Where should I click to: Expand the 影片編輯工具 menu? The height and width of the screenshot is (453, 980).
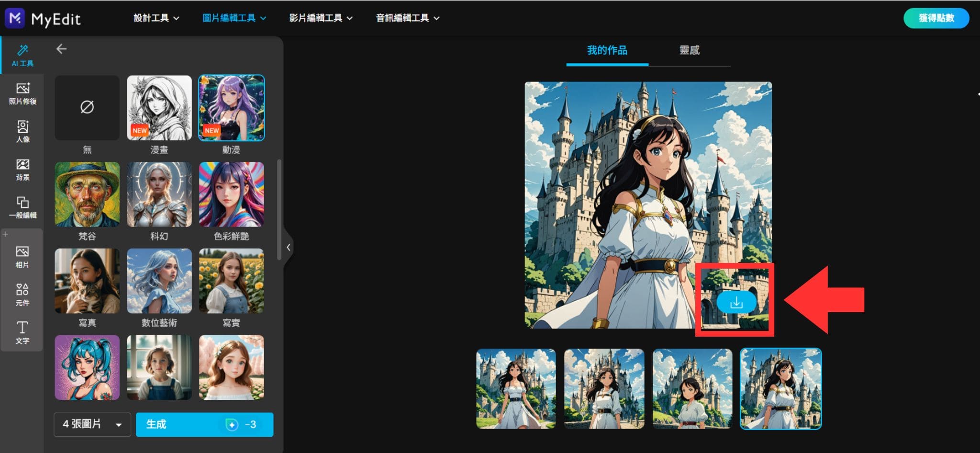(x=321, y=18)
